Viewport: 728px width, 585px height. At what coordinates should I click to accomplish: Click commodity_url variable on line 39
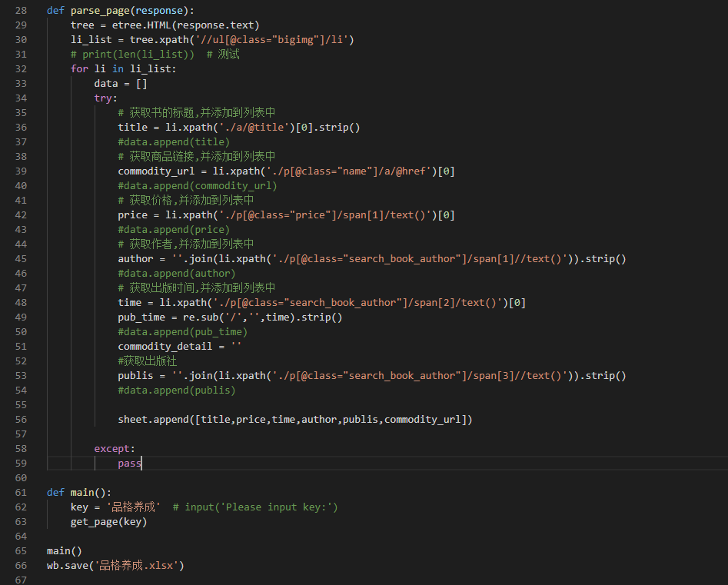(x=156, y=171)
